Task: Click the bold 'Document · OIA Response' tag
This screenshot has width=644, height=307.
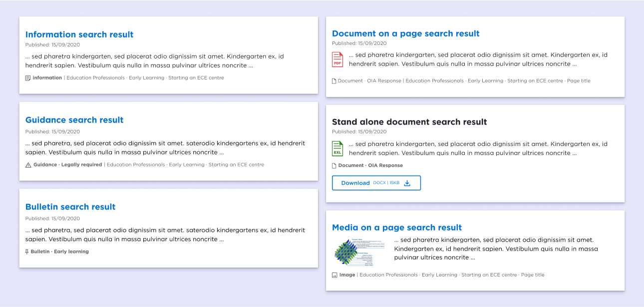Action: (370, 165)
